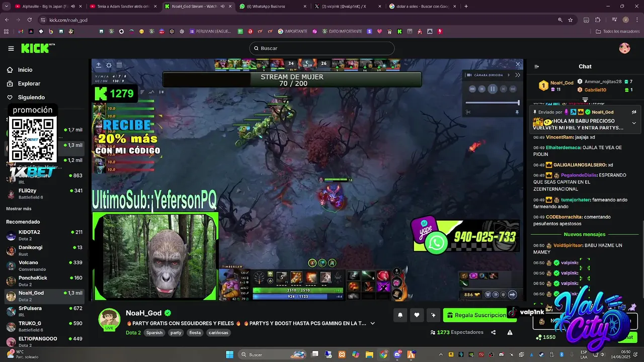Reload the page
Screen dimensions: 644x362
pos(29,20)
